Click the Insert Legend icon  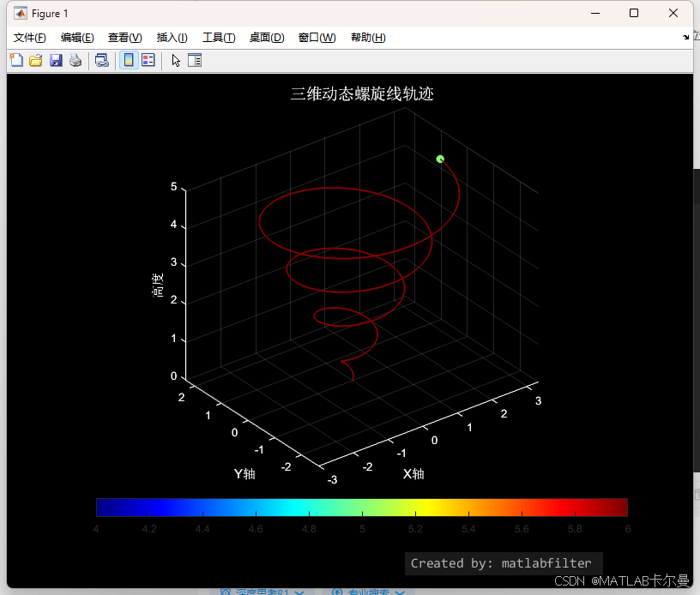click(x=148, y=60)
